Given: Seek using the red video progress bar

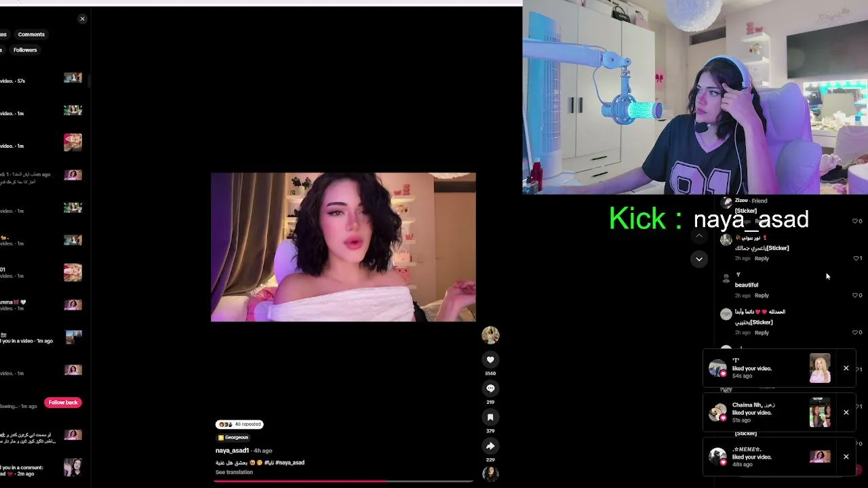Looking at the screenshot, I should (x=343, y=481).
